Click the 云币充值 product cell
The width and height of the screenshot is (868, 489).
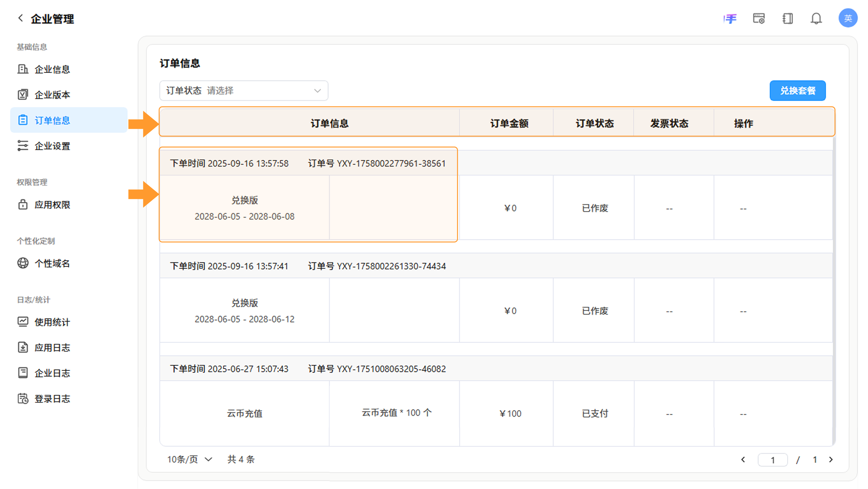pyautogui.click(x=245, y=413)
